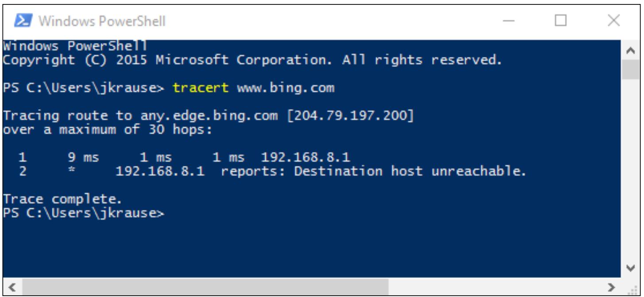Click the vertical scrollbar up arrow
This screenshot has width=644, height=297.
tap(630, 51)
